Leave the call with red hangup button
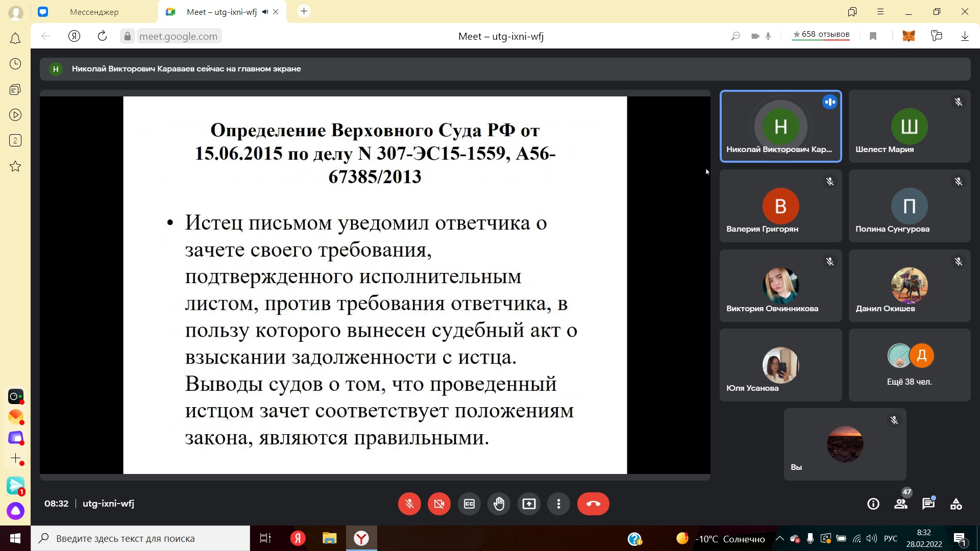 (x=593, y=504)
